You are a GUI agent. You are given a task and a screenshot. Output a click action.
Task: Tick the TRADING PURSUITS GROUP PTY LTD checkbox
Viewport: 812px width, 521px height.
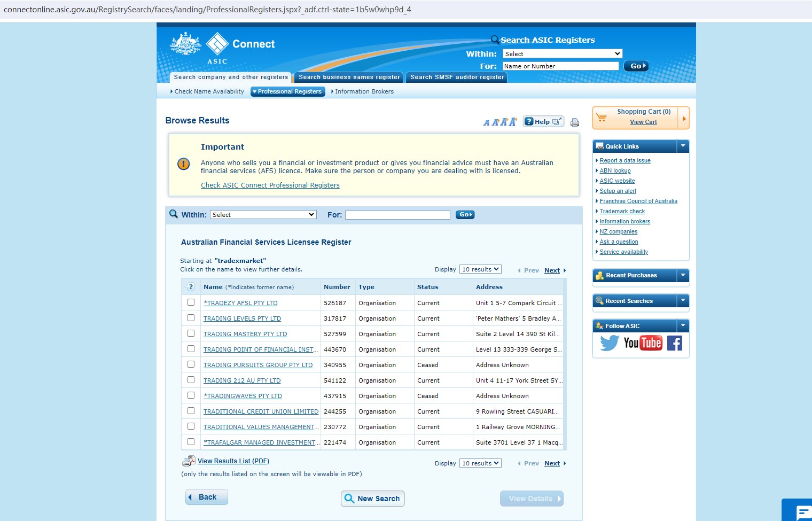pos(191,364)
